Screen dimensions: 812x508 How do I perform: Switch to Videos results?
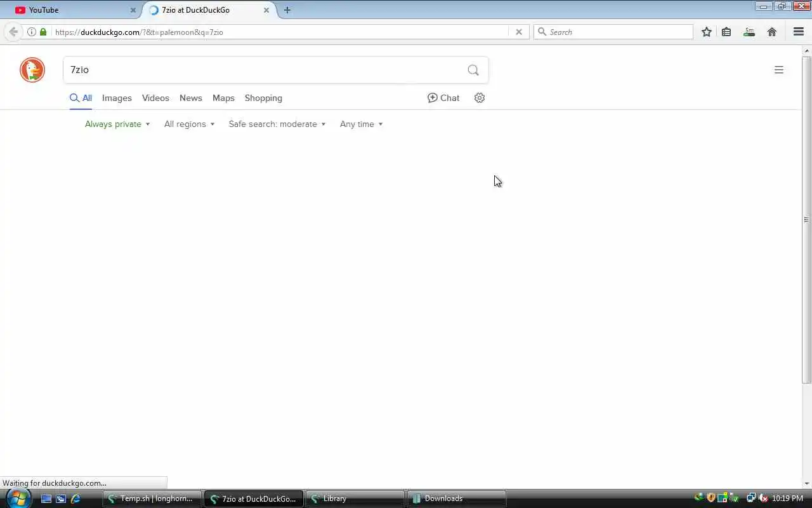click(x=155, y=98)
